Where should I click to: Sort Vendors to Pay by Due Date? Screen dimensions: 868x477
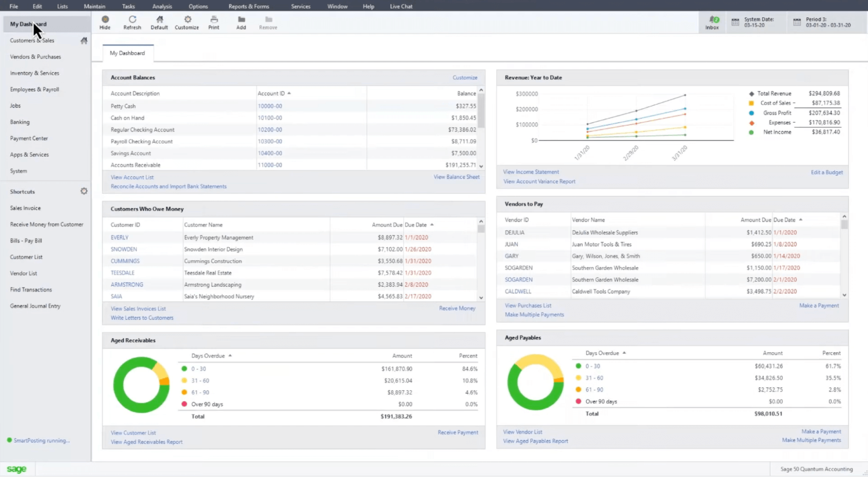(788, 220)
